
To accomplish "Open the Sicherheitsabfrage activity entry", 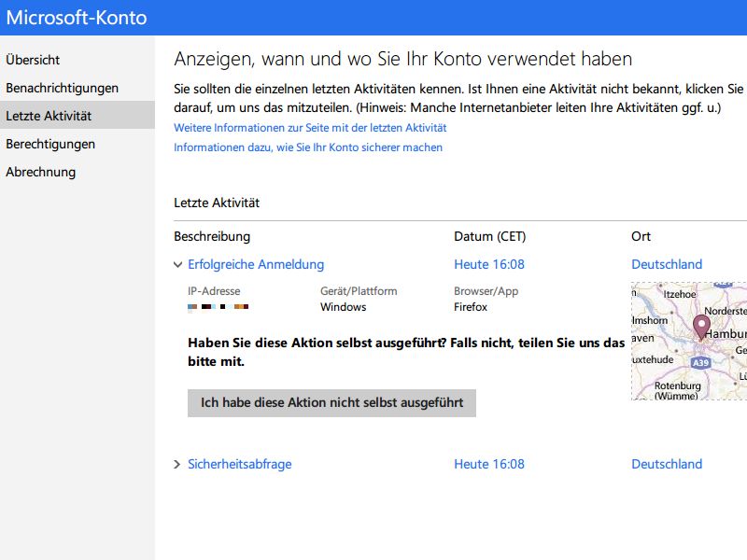I will pos(240,464).
